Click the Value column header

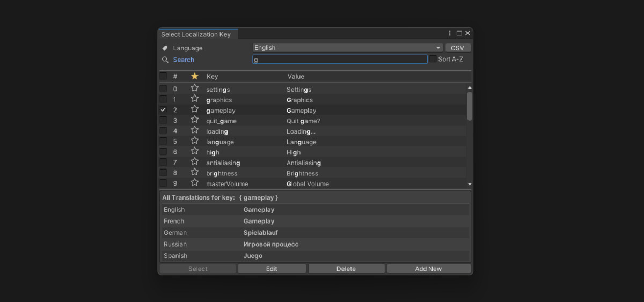coord(296,77)
